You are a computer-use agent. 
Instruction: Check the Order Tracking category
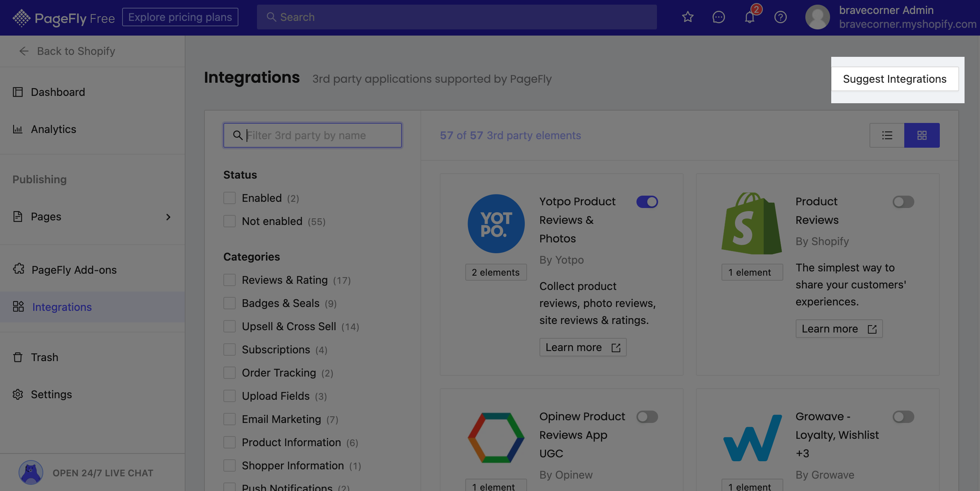[230, 373]
